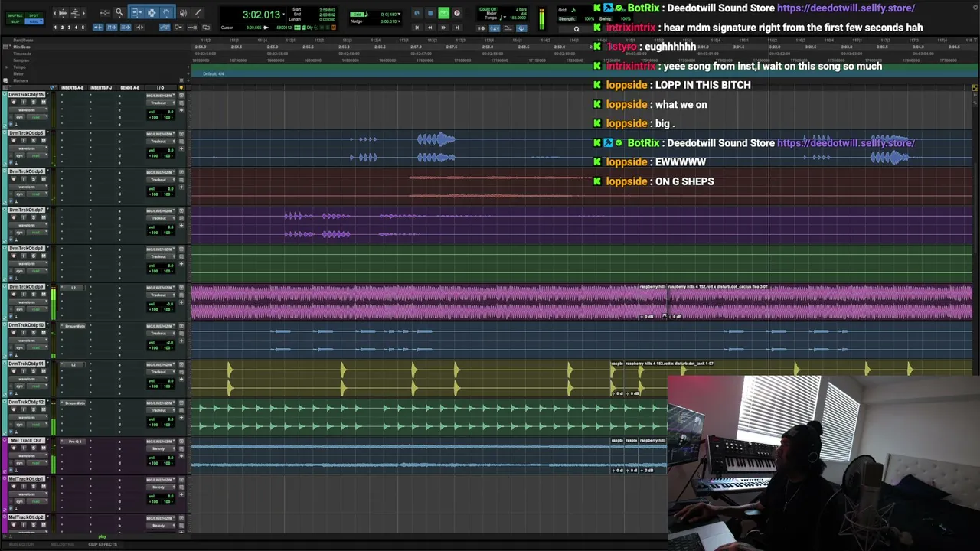Click the Sends A-E column header

click(x=130, y=88)
